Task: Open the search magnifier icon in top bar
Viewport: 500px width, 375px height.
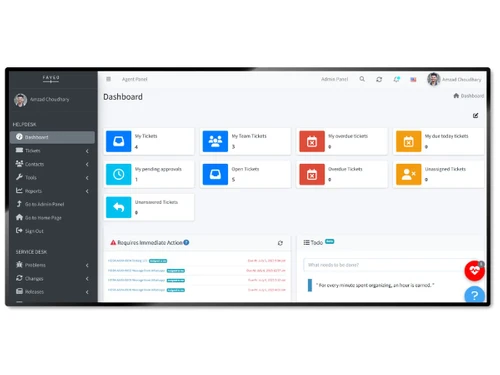Action: pos(362,79)
